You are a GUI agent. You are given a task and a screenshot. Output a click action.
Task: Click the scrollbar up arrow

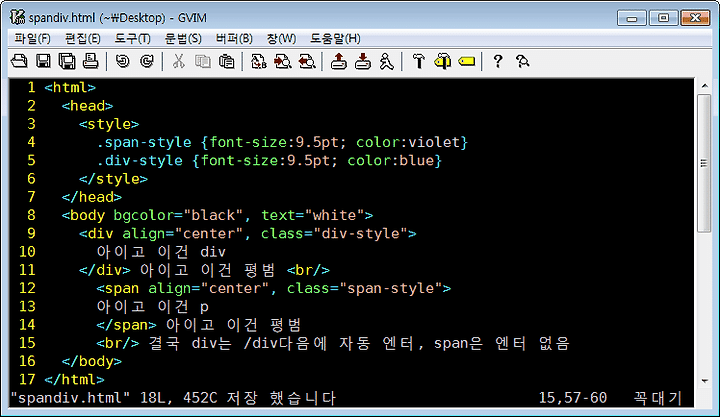(704, 86)
